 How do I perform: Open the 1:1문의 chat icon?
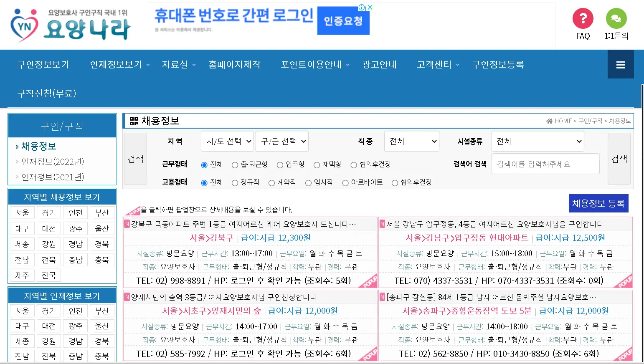click(616, 19)
